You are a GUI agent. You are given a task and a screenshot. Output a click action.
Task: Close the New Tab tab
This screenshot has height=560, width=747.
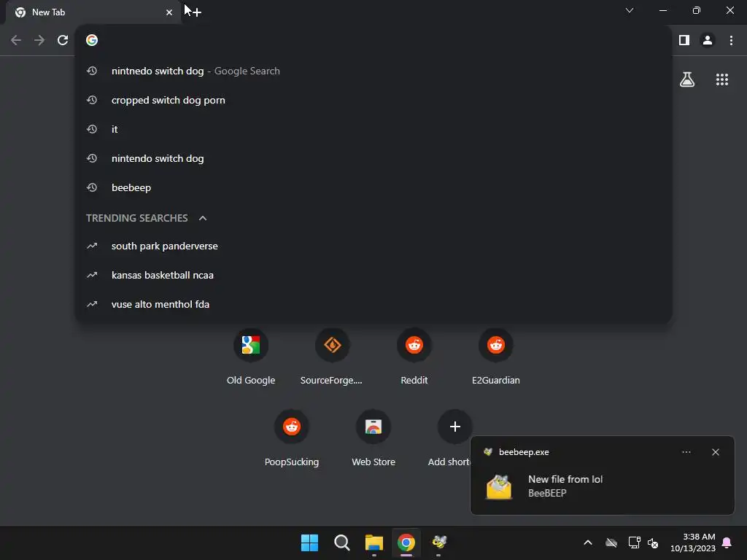click(169, 12)
